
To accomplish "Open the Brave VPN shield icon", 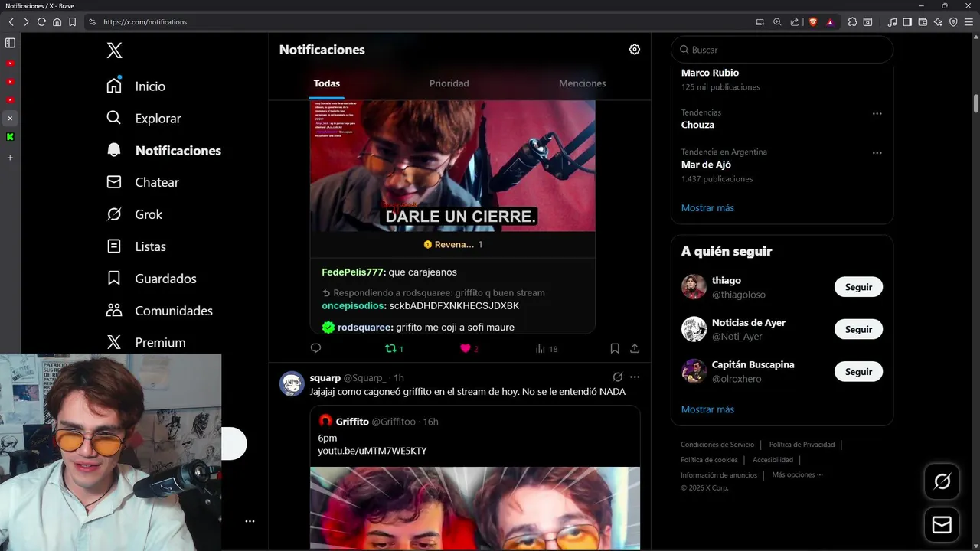I will [953, 22].
